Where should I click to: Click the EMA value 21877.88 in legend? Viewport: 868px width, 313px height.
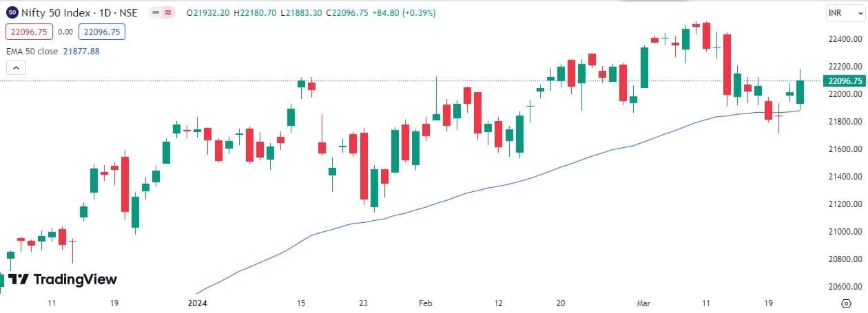coord(81,51)
